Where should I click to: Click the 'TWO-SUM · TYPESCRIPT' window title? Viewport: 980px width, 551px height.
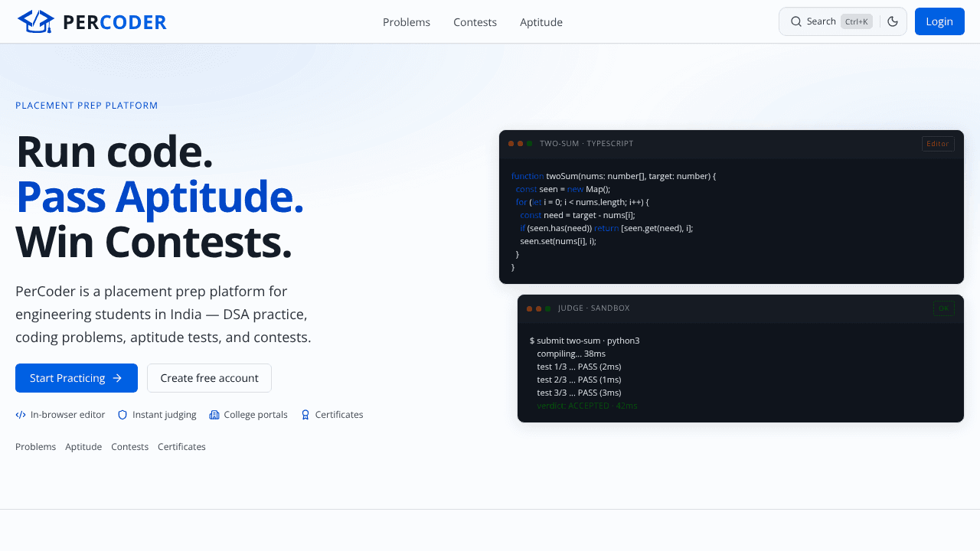point(586,144)
